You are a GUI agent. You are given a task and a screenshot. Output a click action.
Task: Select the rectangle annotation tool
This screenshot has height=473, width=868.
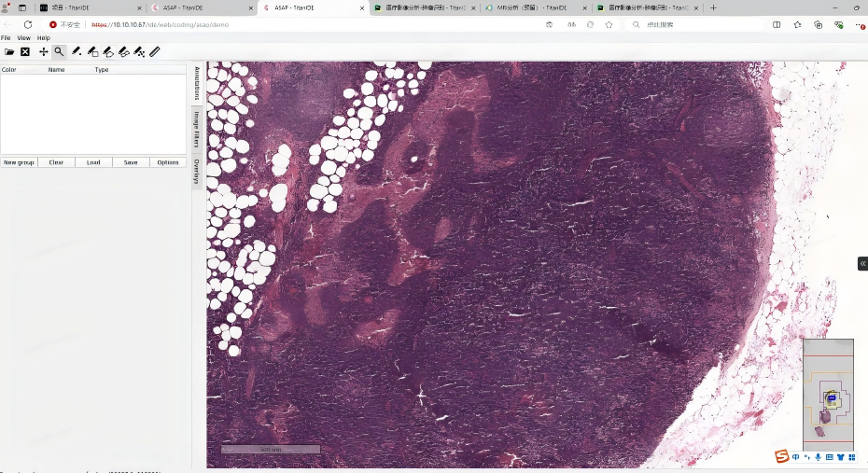click(x=92, y=52)
